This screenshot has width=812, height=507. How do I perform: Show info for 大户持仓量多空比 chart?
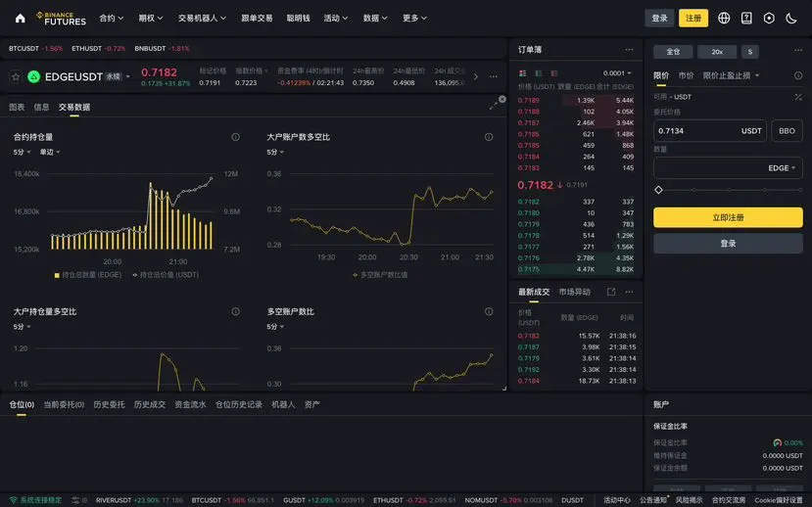236,311
